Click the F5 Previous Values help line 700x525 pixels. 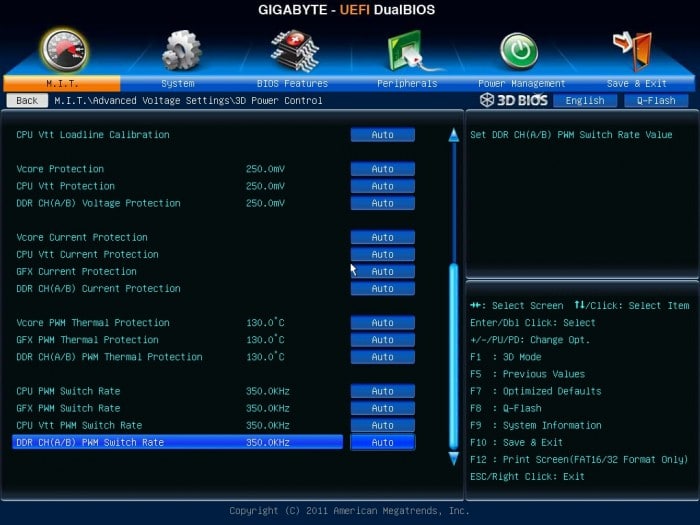pos(528,374)
